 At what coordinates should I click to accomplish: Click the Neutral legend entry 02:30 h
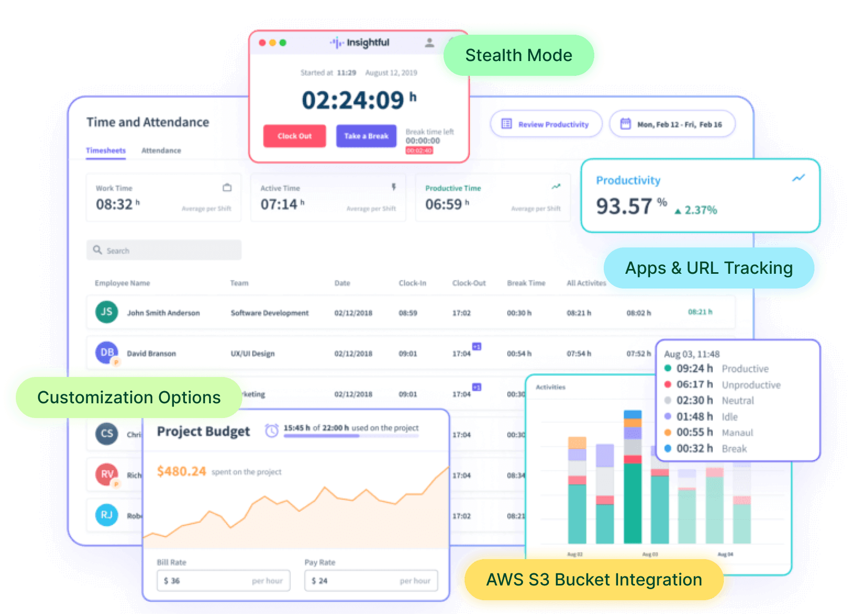point(709,401)
